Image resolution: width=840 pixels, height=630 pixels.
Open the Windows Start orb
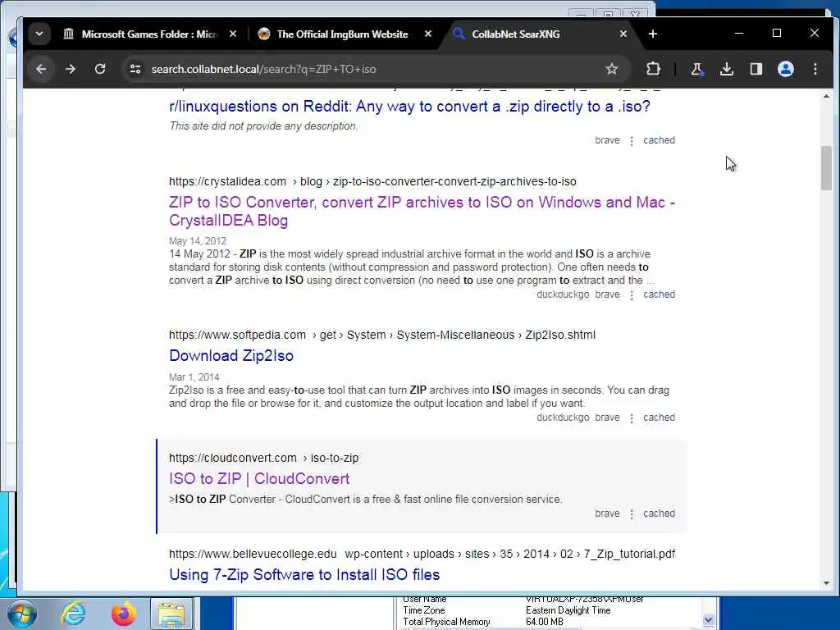click(21, 614)
